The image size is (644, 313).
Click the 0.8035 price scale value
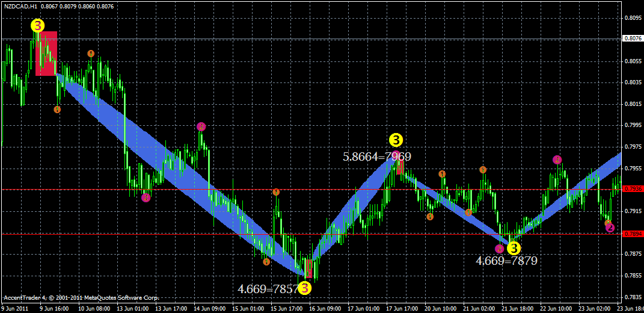point(633,82)
